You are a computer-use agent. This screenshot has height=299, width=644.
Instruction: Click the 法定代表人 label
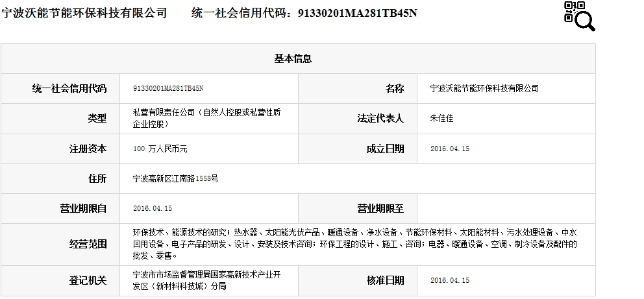tap(380, 119)
